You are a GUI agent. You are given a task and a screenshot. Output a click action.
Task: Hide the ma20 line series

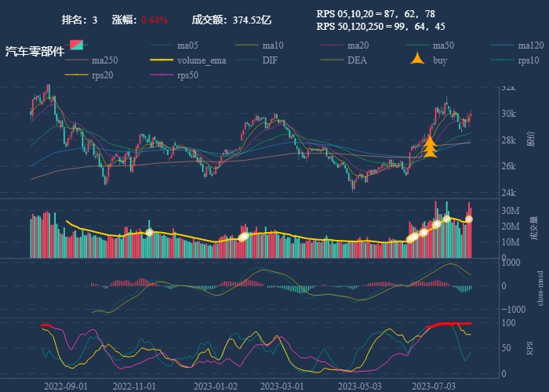pos(344,45)
